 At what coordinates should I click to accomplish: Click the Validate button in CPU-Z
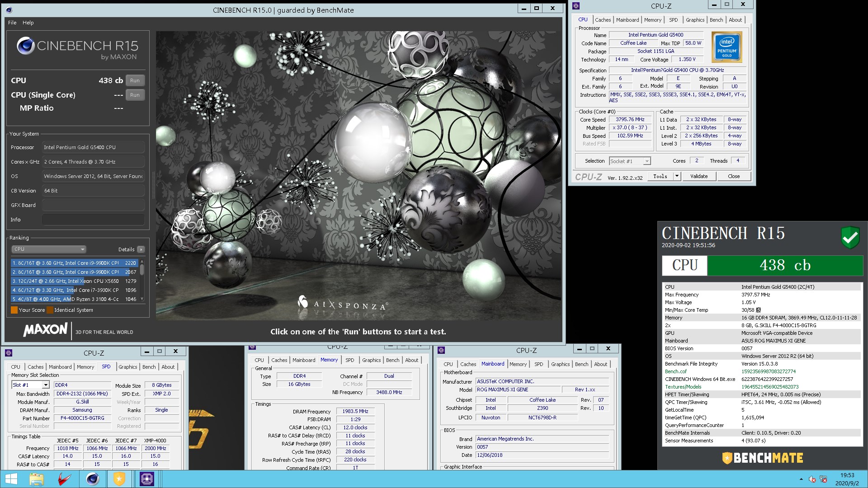point(699,176)
